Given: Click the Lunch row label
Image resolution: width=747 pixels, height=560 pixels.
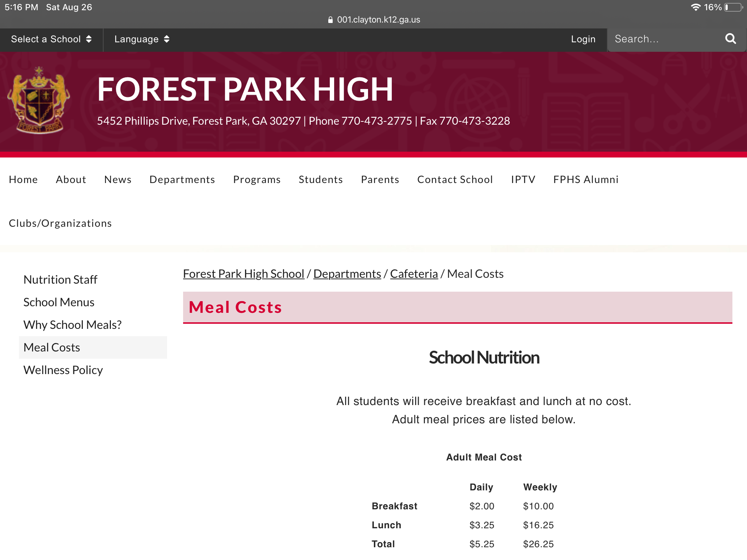Looking at the screenshot, I should click(387, 525).
